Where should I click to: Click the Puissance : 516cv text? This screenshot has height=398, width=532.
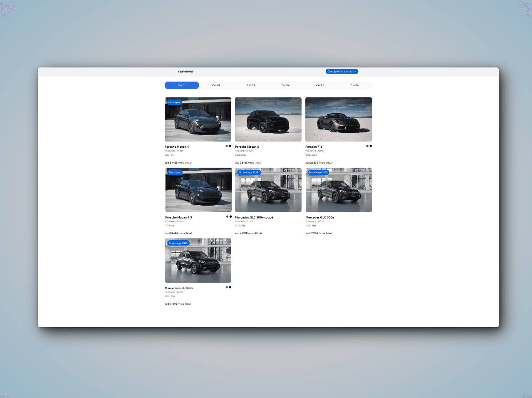(x=174, y=221)
